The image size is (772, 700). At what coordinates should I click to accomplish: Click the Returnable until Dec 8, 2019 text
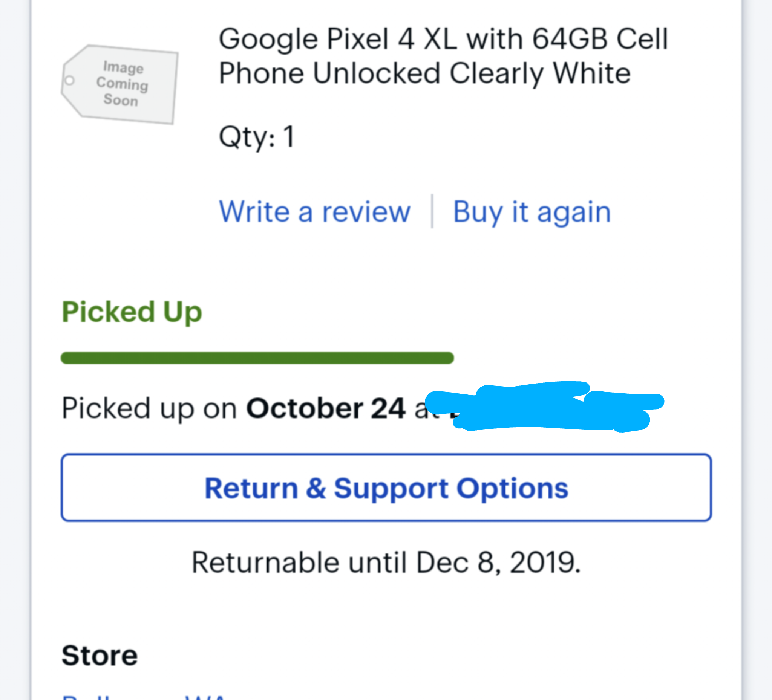pyautogui.click(x=386, y=562)
